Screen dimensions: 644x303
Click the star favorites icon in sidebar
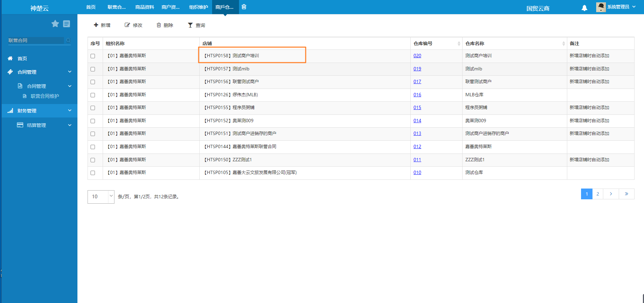55,24
